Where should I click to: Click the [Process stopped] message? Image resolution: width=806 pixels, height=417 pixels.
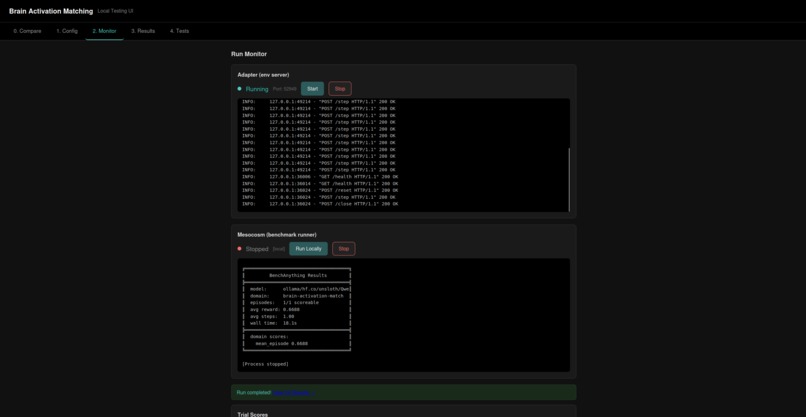[x=265, y=364]
